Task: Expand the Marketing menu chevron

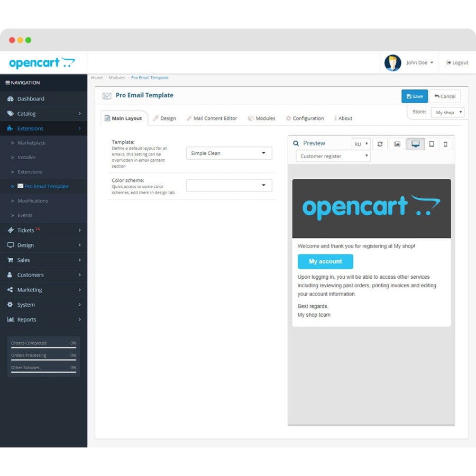Action: point(79,290)
